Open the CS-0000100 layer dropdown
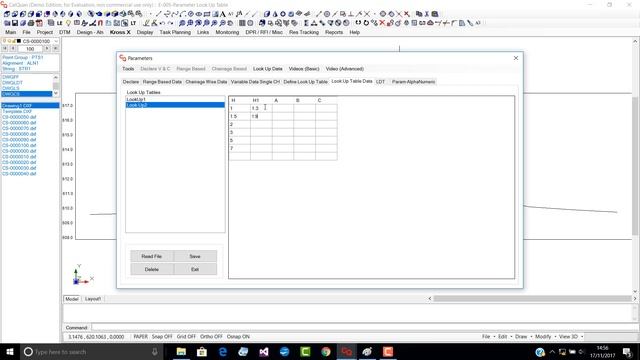The image size is (640, 360). [56, 41]
